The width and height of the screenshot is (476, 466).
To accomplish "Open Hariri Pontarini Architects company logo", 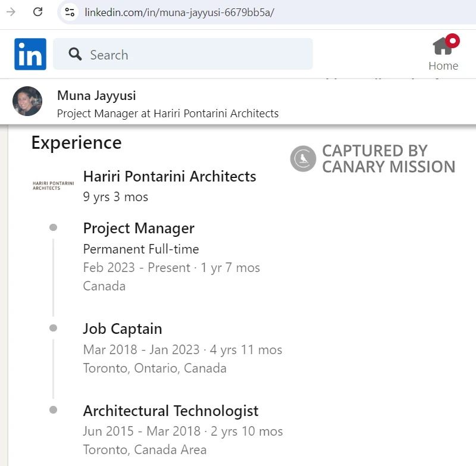I will coord(54,186).
